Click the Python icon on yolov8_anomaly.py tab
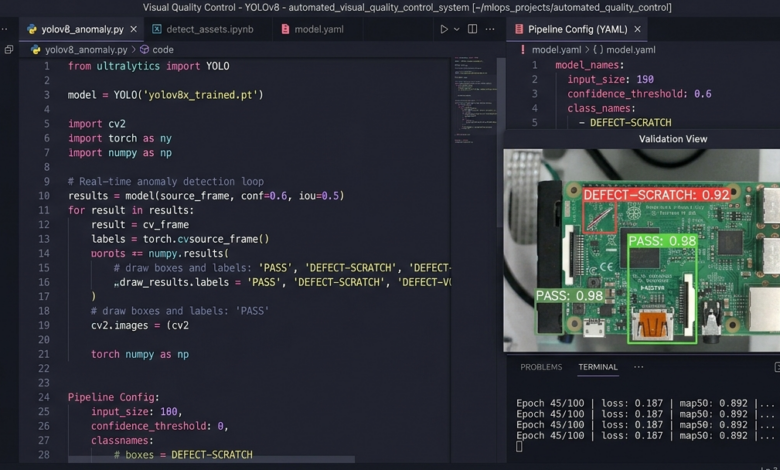The width and height of the screenshot is (780, 470). pyautogui.click(x=32, y=29)
